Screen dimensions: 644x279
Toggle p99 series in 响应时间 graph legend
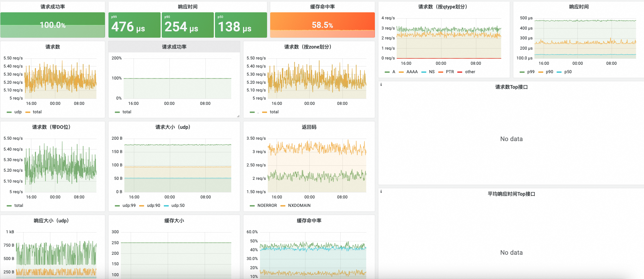[531, 72]
